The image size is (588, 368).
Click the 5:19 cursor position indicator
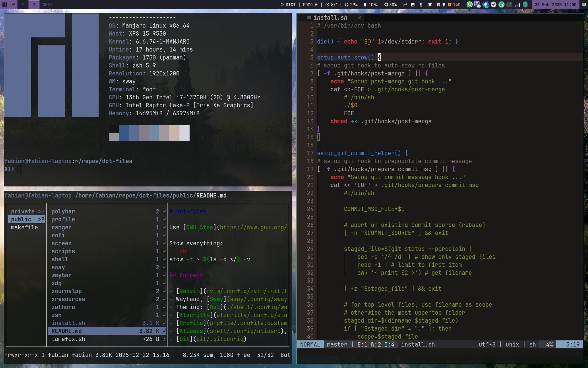pyautogui.click(x=570, y=344)
